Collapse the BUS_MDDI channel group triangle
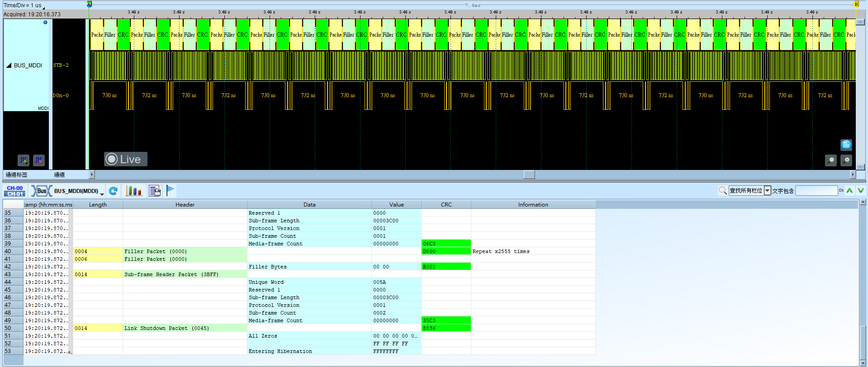 9,66
